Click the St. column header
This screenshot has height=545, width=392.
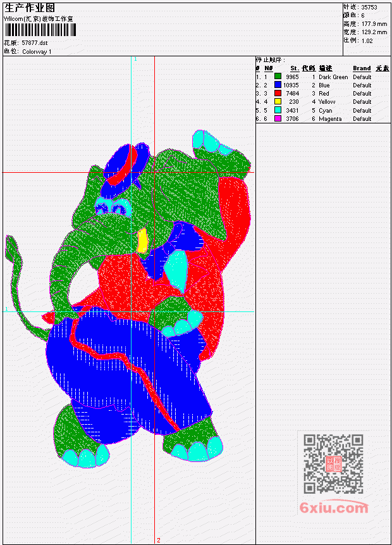tap(295, 68)
